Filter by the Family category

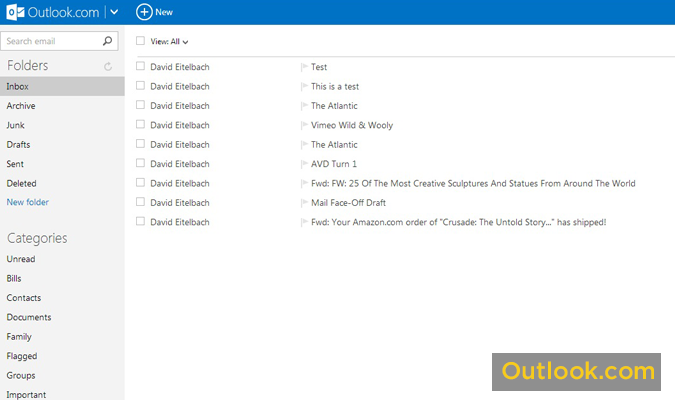pyautogui.click(x=19, y=336)
